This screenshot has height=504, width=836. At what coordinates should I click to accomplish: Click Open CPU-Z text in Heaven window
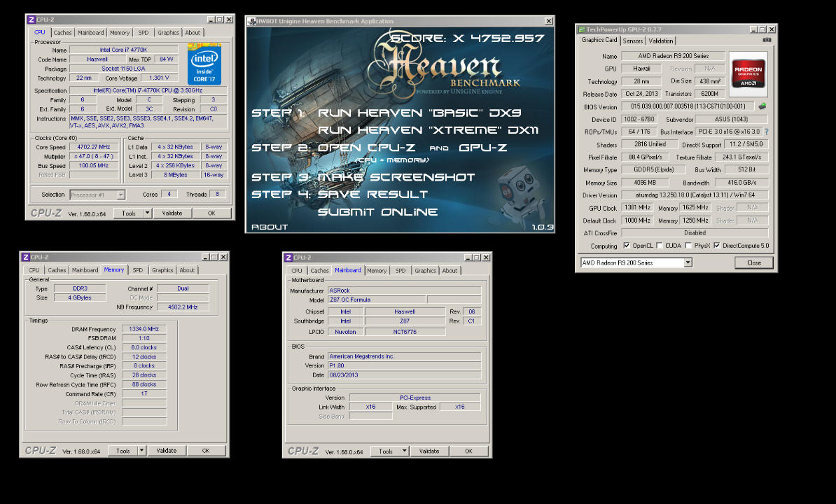point(368,148)
